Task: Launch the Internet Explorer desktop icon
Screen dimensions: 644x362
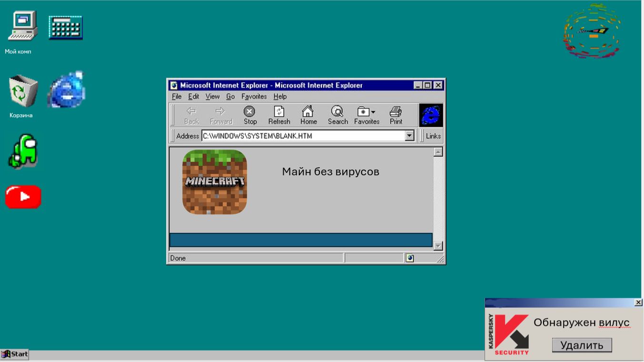Action: (66, 90)
